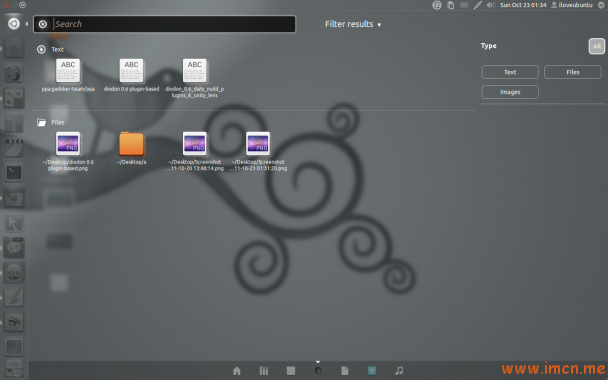
Task: Switch to the Home lens
Action: 237,371
